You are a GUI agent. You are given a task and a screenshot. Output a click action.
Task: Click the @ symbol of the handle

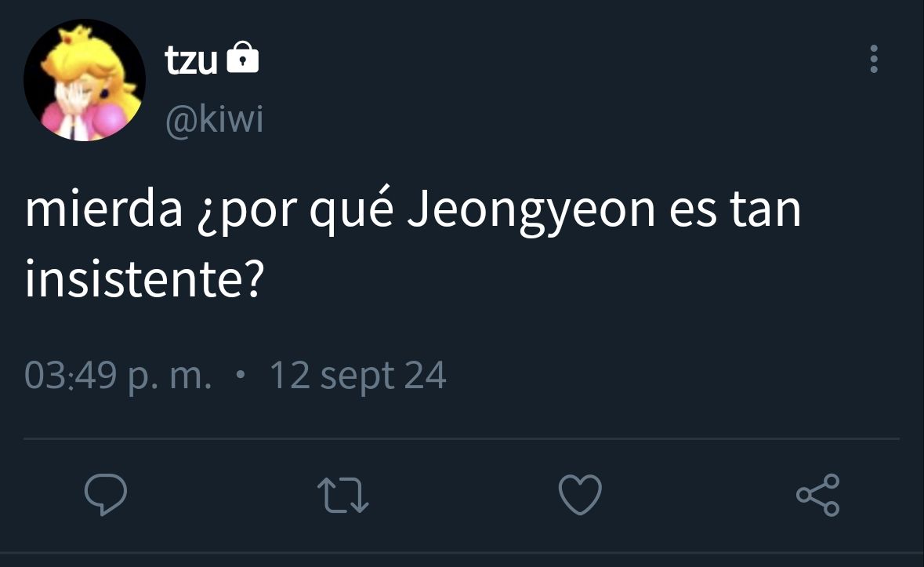point(182,122)
